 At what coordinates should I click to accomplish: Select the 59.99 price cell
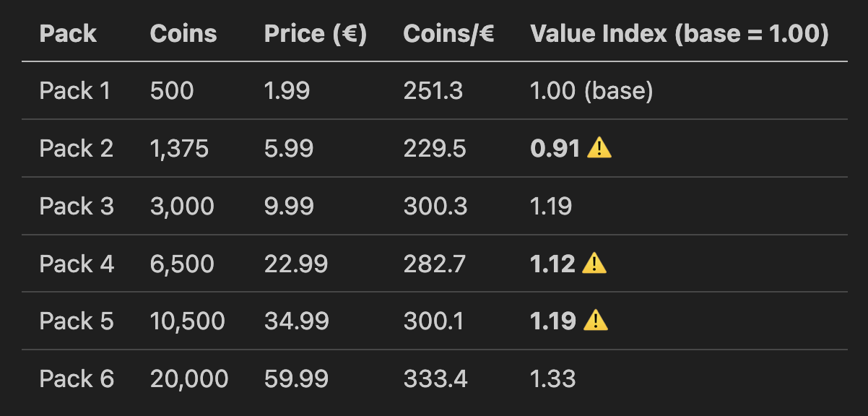click(297, 378)
